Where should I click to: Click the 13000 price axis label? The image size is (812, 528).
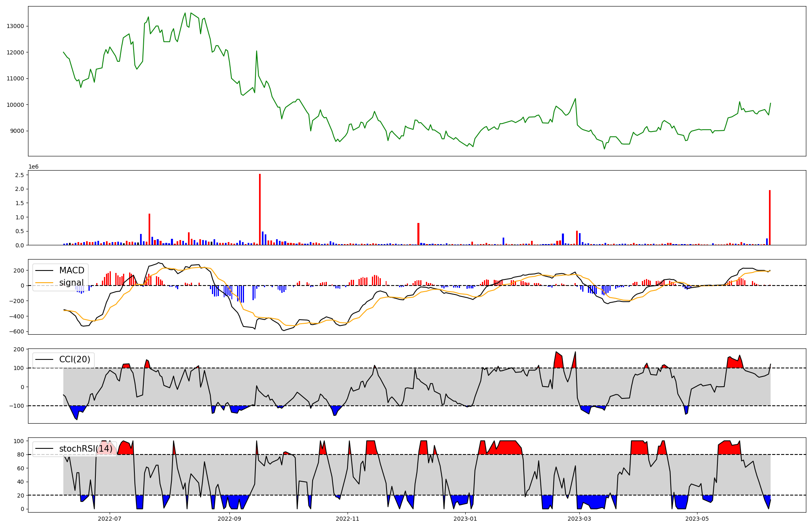click(x=15, y=26)
